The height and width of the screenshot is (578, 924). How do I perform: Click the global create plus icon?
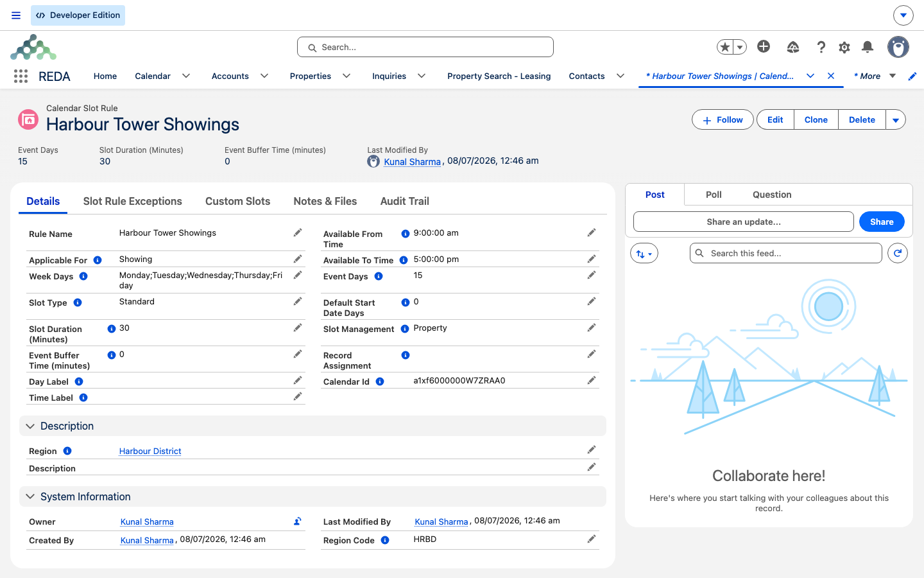(764, 46)
